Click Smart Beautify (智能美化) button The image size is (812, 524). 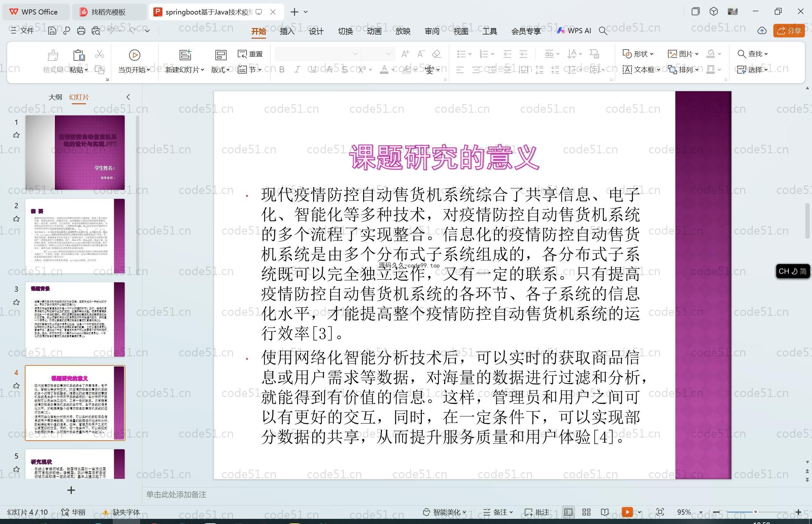point(445,512)
